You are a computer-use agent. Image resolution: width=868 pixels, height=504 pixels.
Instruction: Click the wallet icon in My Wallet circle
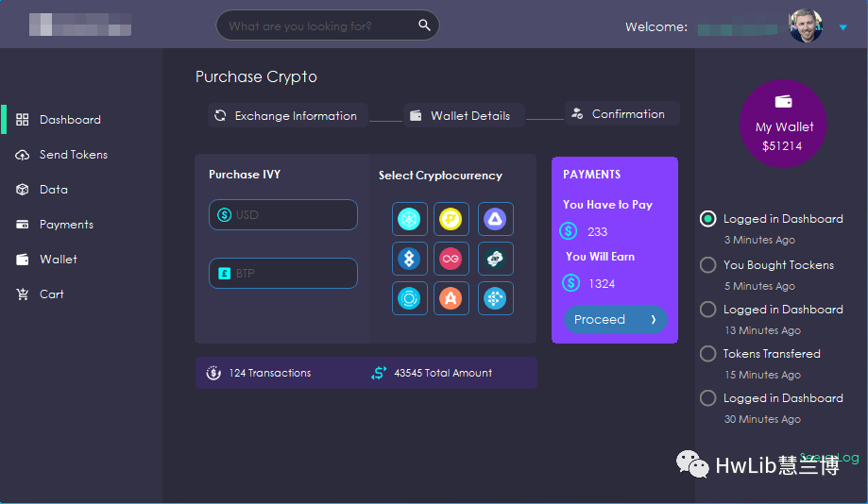tap(783, 102)
